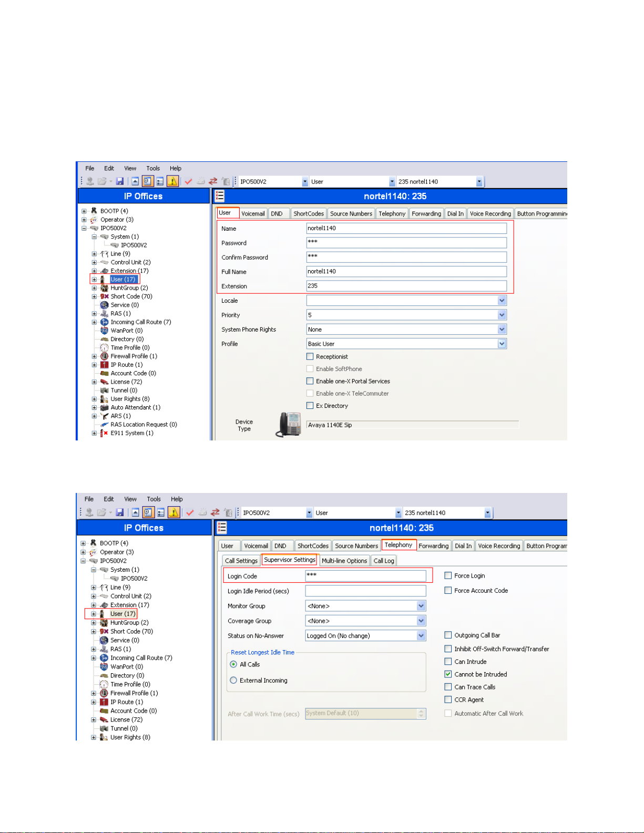Viewport: 644px width, 833px height.
Task: Uncheck Cannot be Intruded
Action: [x=448, y=674]
